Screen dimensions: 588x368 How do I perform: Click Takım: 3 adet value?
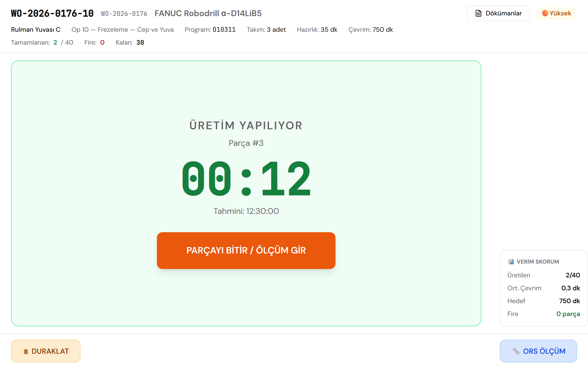click(266, 29)
